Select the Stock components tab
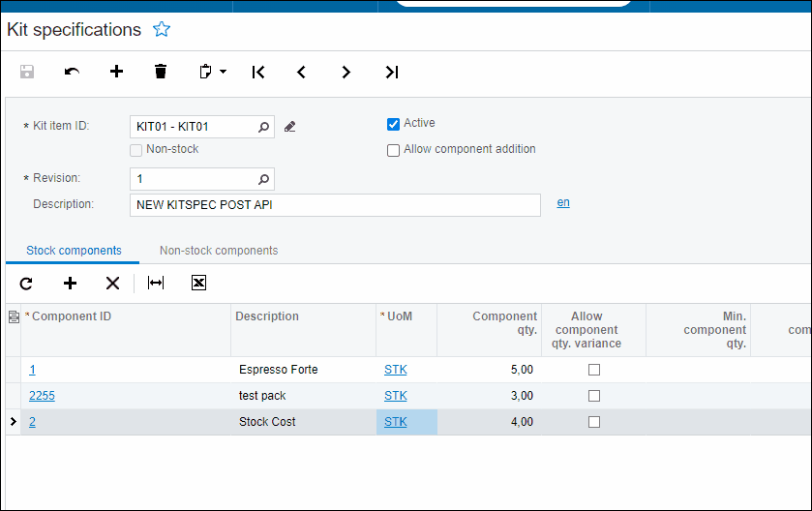 pyautogui.click(x=74, y=251)
